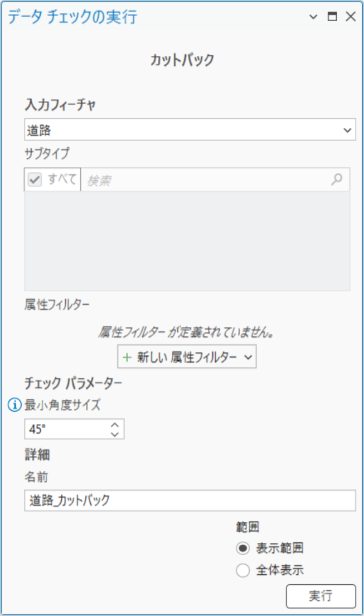Expand the 新しい 属性フィルター dropdown arrow
364x616 pixels.
(x=248, y=357)
